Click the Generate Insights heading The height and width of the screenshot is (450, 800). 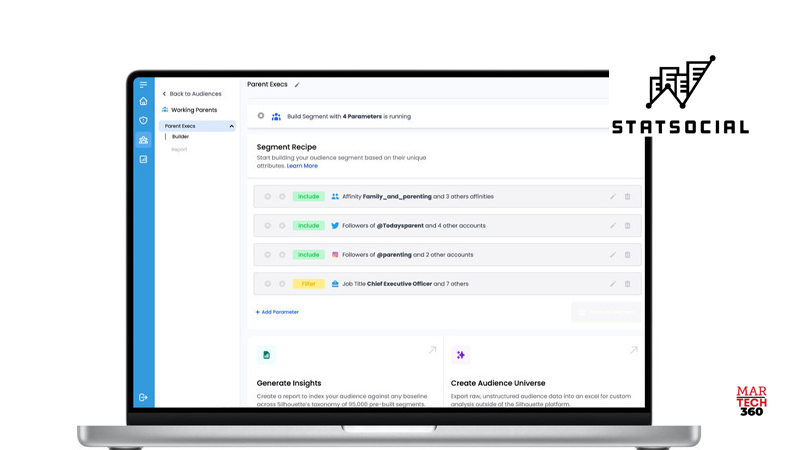click(289, 383)
